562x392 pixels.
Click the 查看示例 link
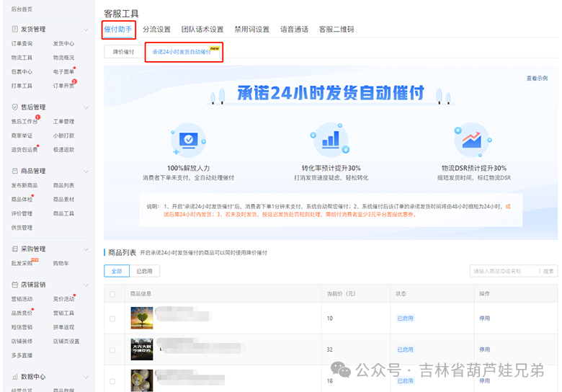[x=537, y=78]
